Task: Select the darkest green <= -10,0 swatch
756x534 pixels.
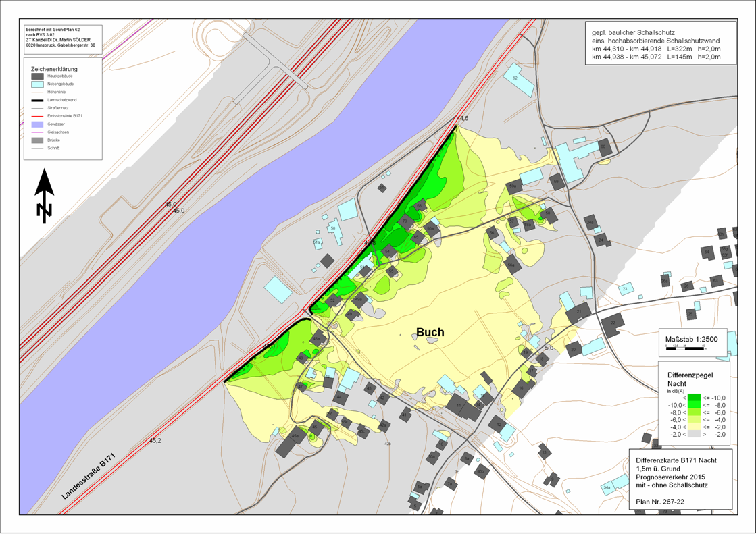Action: tap(694, 398)
